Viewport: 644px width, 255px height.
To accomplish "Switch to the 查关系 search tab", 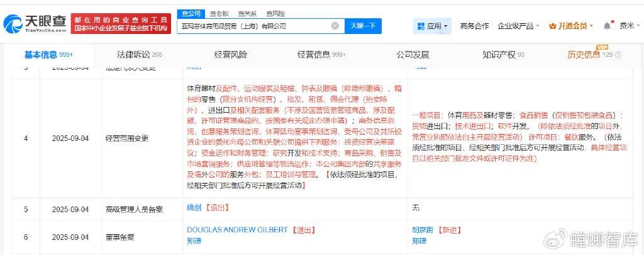I will (247, 13).
